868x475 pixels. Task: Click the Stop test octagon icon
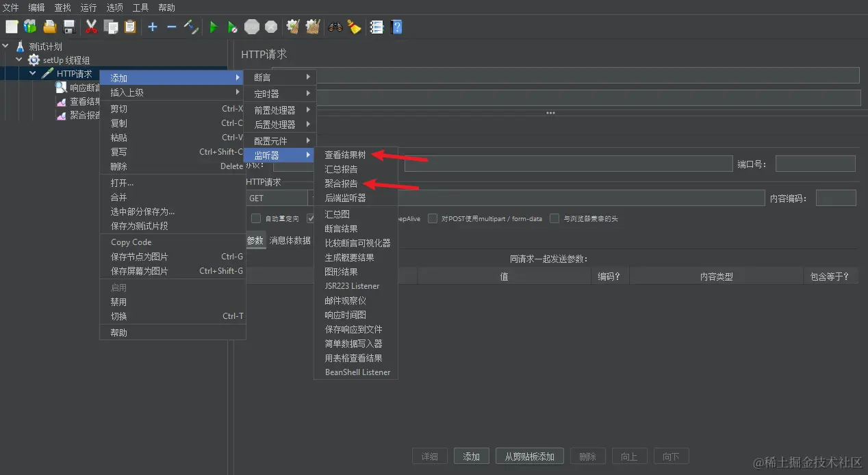[x=252, y=27]
